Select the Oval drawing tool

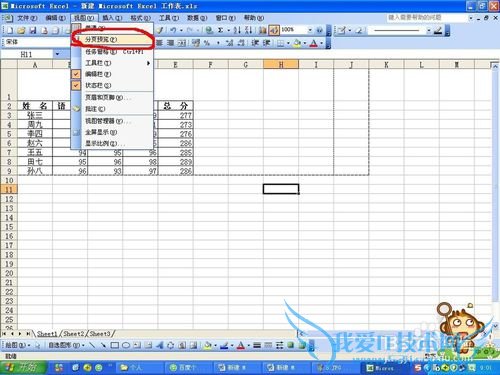pyautogui.click(x=126, y=345)
